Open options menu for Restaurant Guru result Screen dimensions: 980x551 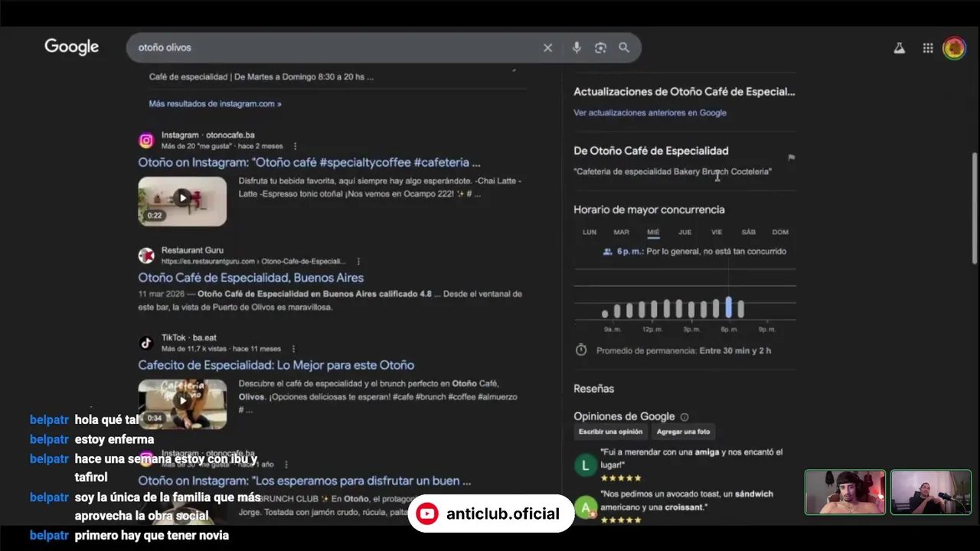click(x=358, y=262)
